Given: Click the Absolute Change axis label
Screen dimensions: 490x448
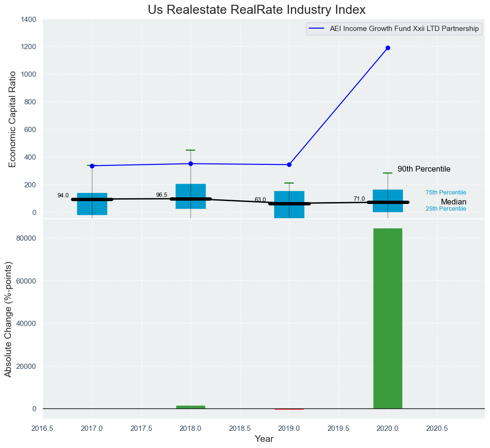Looking at the screenshot, I should (x=8, y=319).
